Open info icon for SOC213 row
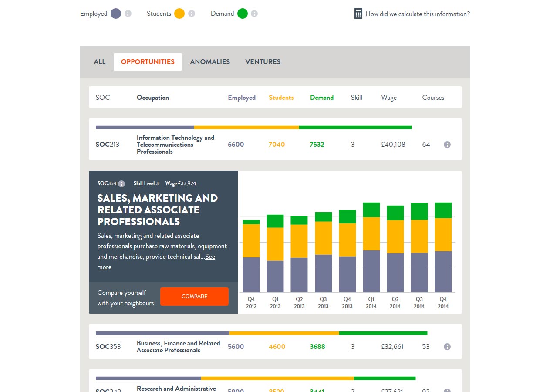550x392 pixels. (x=447, y=145)
